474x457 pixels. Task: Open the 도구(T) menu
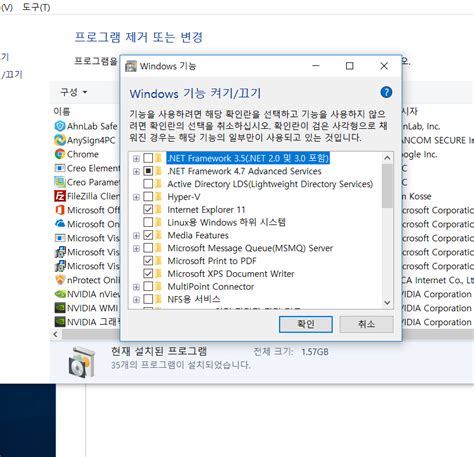click(x=36, y=7)
